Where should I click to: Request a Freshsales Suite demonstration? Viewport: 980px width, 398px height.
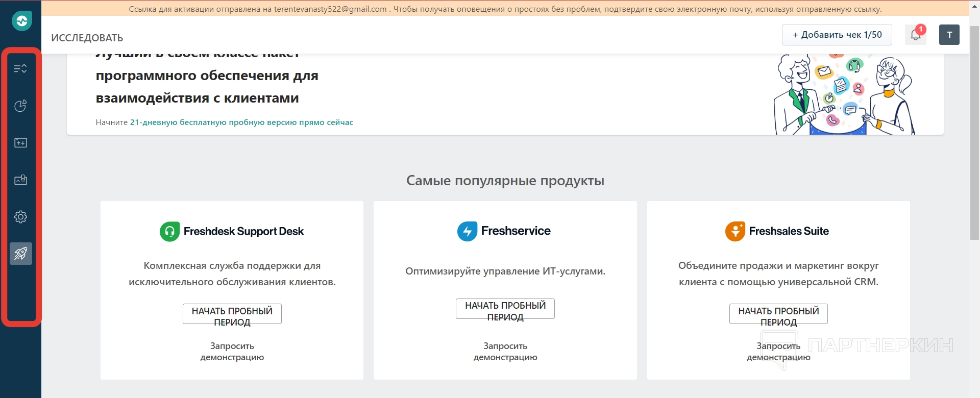(x=778, y=352)
